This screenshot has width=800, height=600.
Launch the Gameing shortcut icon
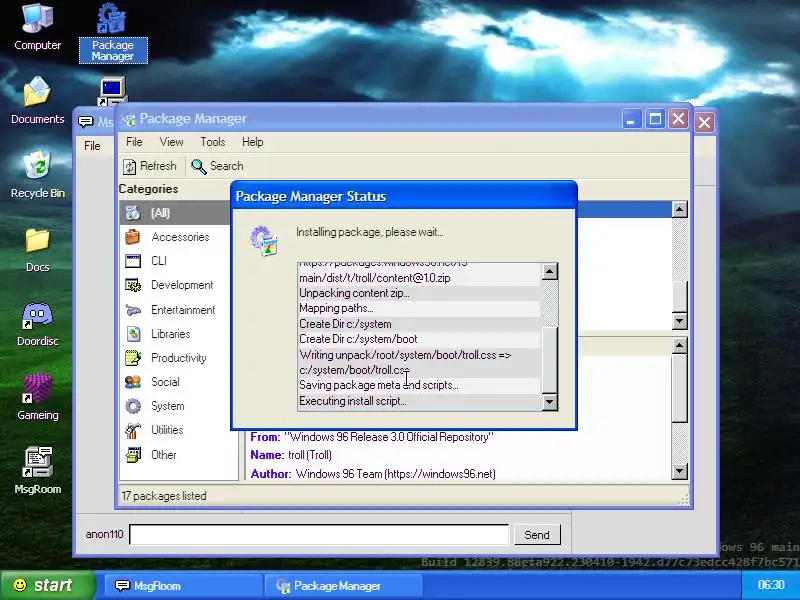37,397
